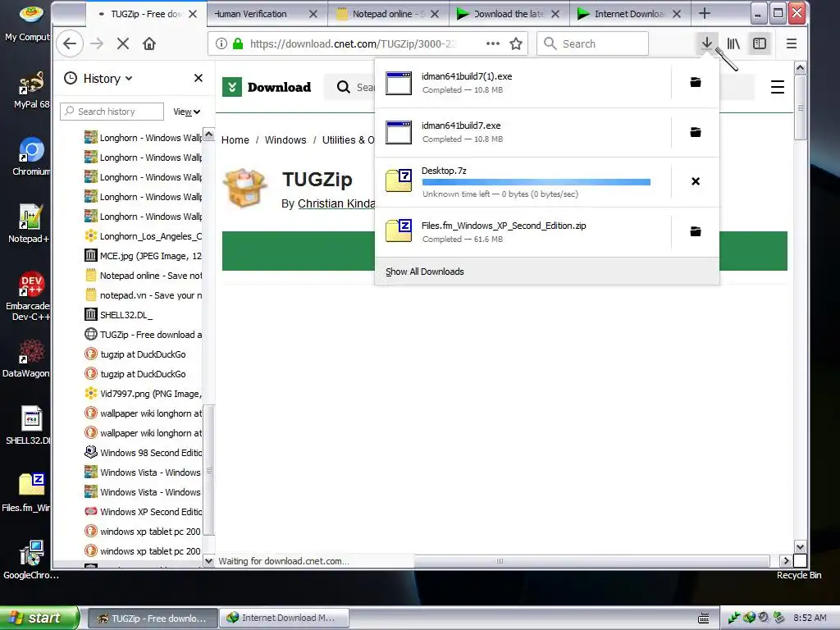Viewport: 840px width, 630px height.
Task: Open site information icon in address bar
Action: click(x=221, y=43)
